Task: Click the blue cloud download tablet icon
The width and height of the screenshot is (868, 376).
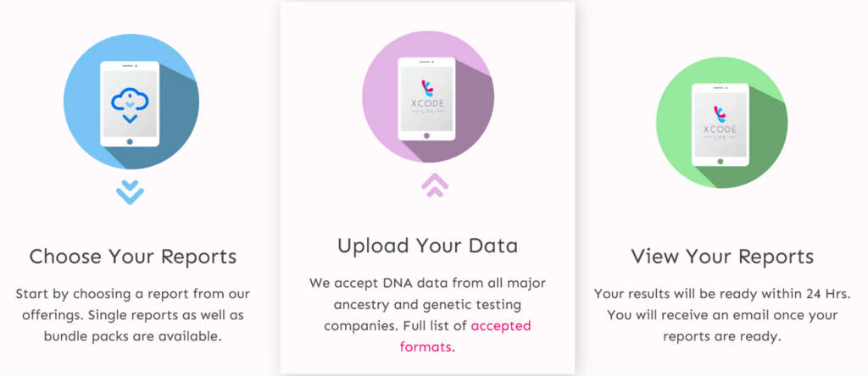Action: [131, 101]
